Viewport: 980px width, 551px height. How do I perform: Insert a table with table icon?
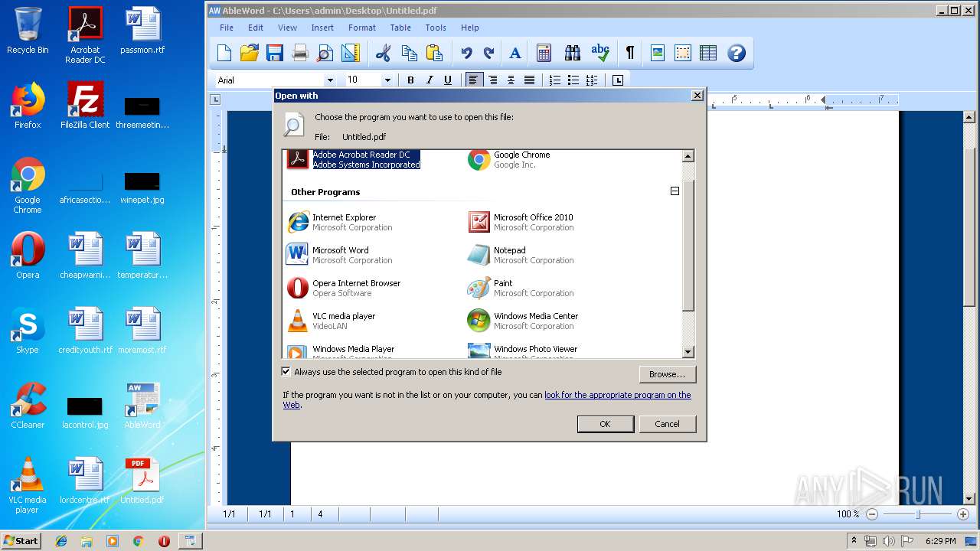click(x=708, y=53)
